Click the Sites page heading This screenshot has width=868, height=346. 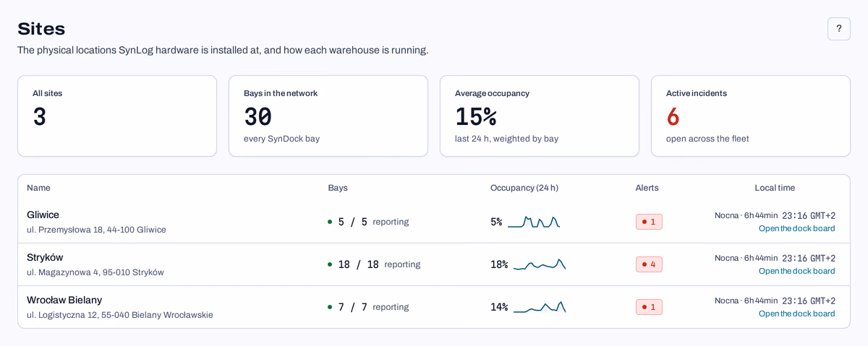tap(41, 29)
